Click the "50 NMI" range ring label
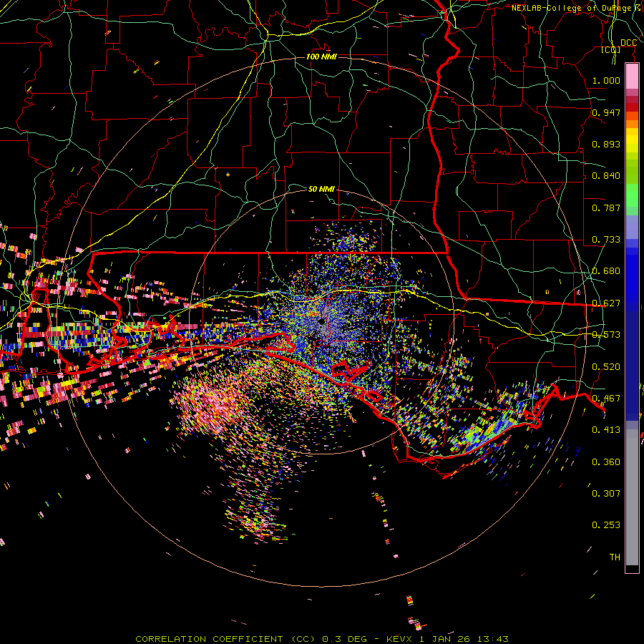Screen dimensions: 644x644 (321, 189)
